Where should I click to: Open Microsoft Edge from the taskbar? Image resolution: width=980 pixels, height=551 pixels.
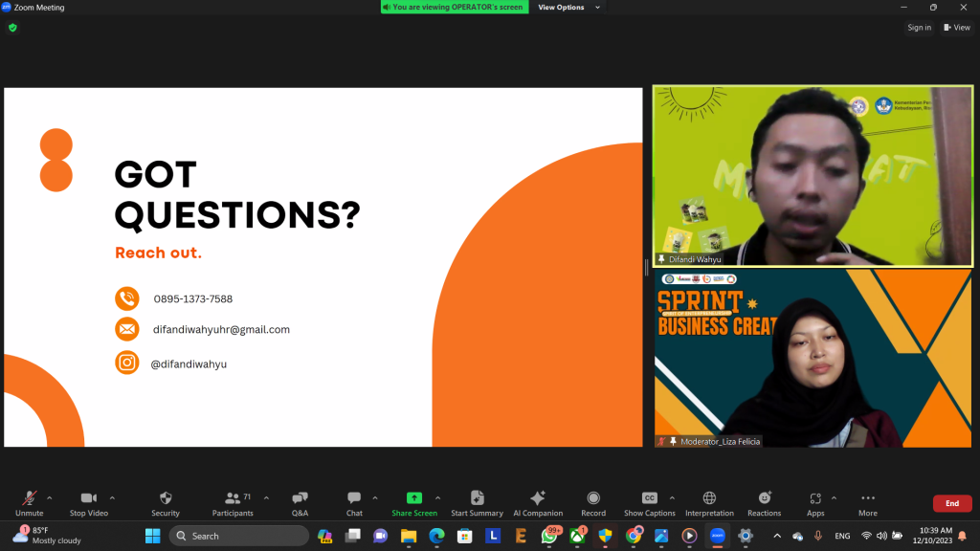coord(436,536)
